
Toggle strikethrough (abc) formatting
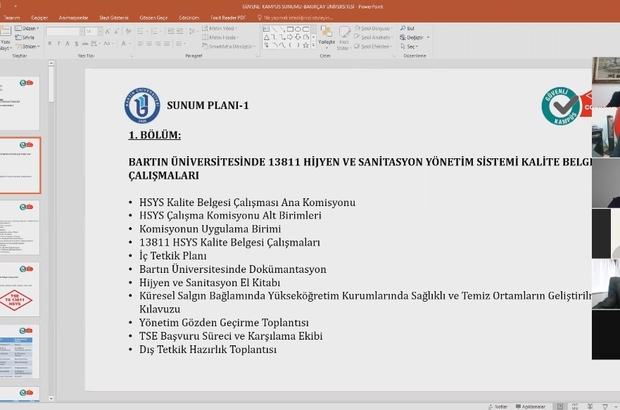(85, 43)
